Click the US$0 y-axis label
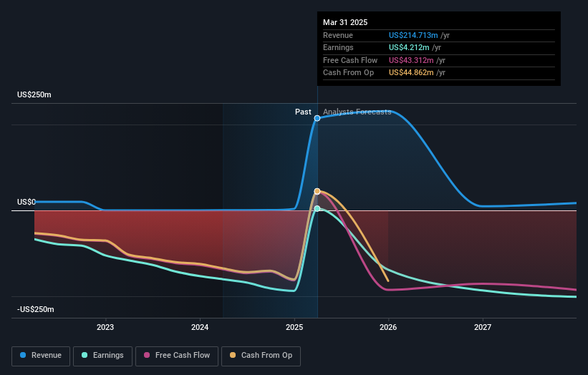Screen dimensions: 588x375 (26, 203)
